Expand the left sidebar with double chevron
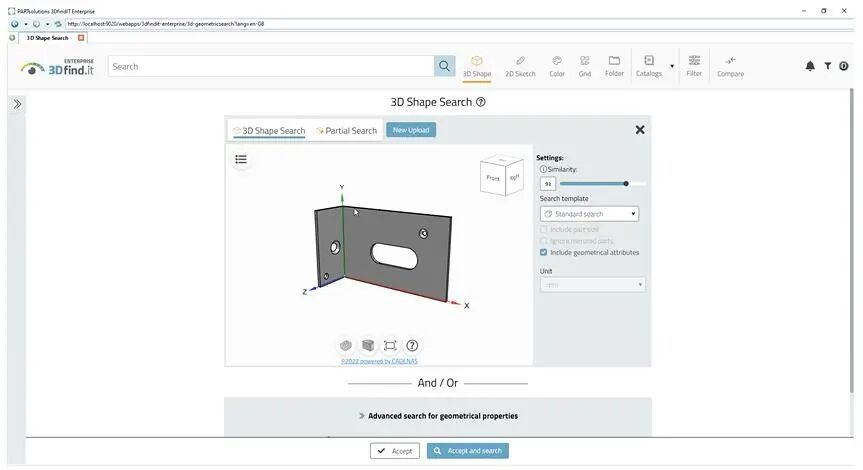 pyautogui.click(x=17, y=104)
